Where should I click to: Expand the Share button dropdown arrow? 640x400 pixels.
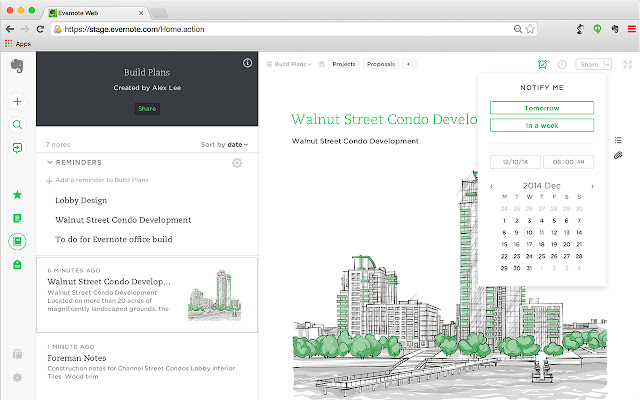pos(606,64)
